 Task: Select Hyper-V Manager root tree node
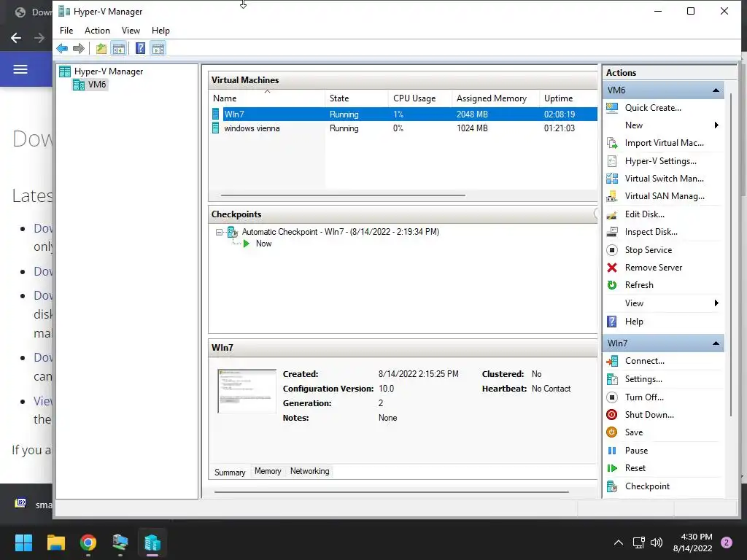click(x=108, y=71)
